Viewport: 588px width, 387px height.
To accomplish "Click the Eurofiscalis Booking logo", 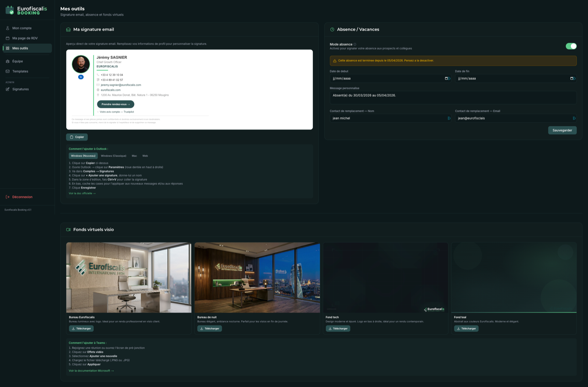I will [x=26, y=10].
